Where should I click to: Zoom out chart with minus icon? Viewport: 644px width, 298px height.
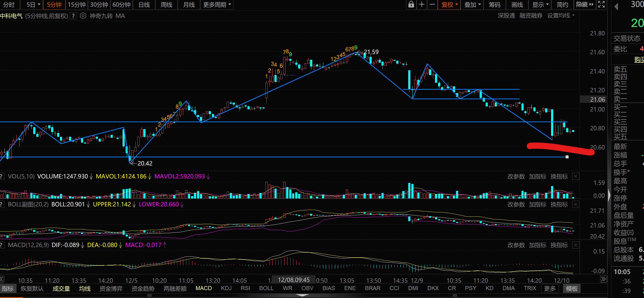tap(432, 5)
